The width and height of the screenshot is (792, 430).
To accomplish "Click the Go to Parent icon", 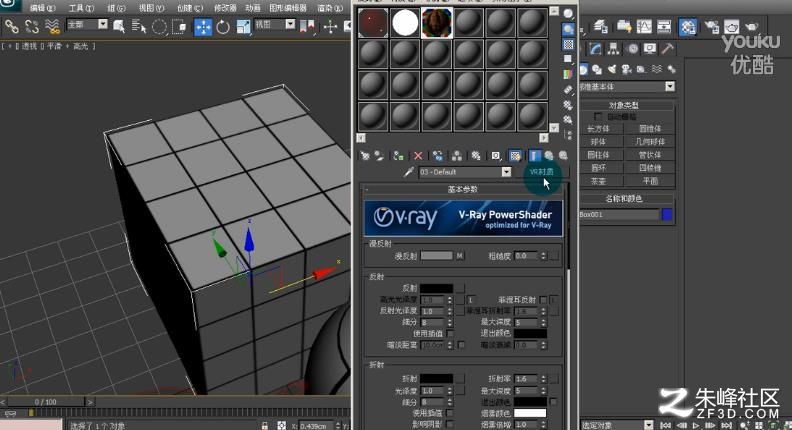I will 549,156.
